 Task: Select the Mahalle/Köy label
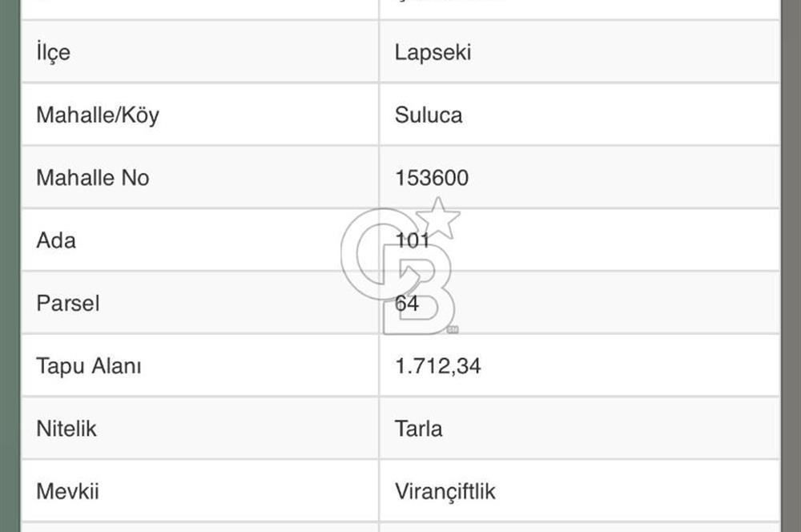click(98, 115)
